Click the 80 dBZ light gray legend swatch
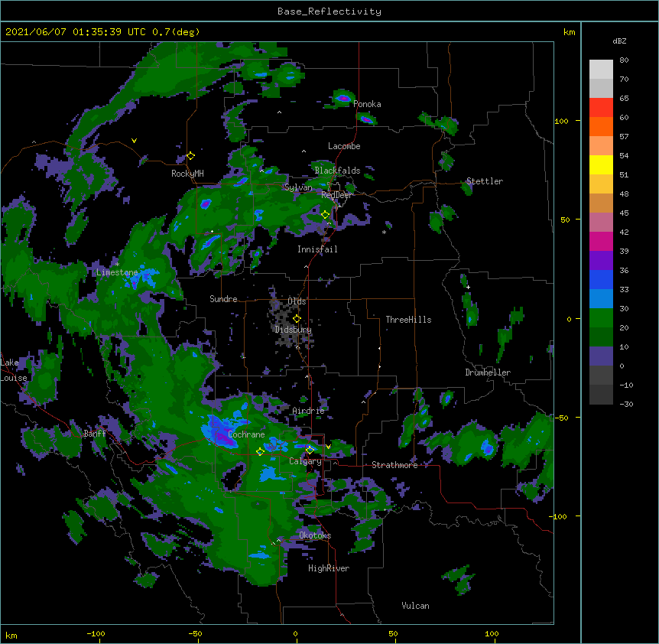 (x=601, y=69)
